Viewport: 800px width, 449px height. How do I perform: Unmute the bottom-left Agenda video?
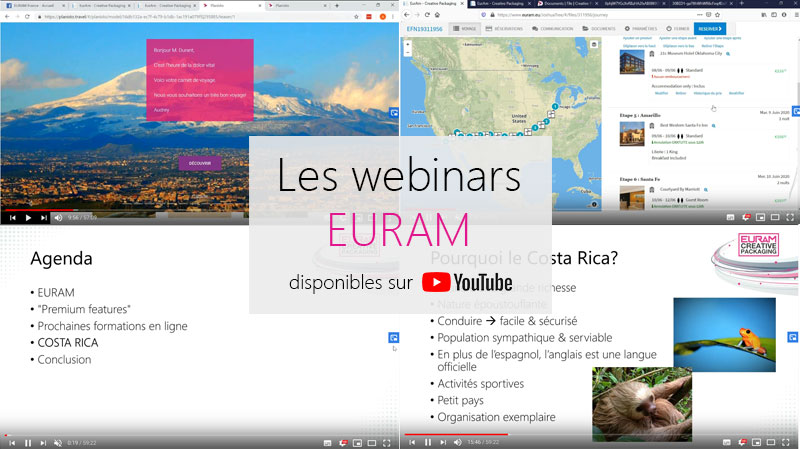point(58,443)
